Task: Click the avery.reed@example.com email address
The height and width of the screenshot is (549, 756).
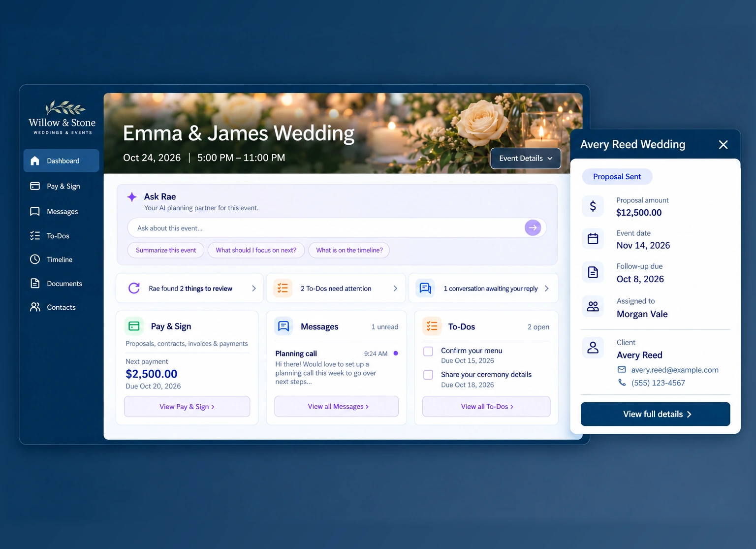Action: (675, 370)
